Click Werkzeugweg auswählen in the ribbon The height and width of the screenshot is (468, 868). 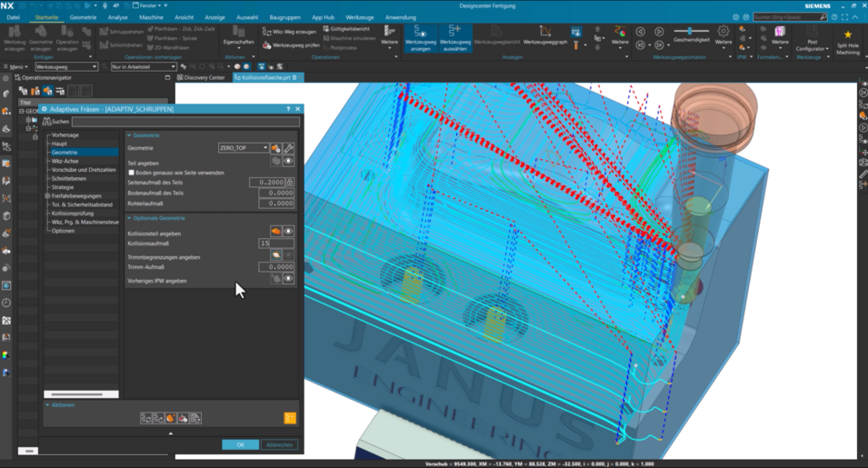point(455,37)
